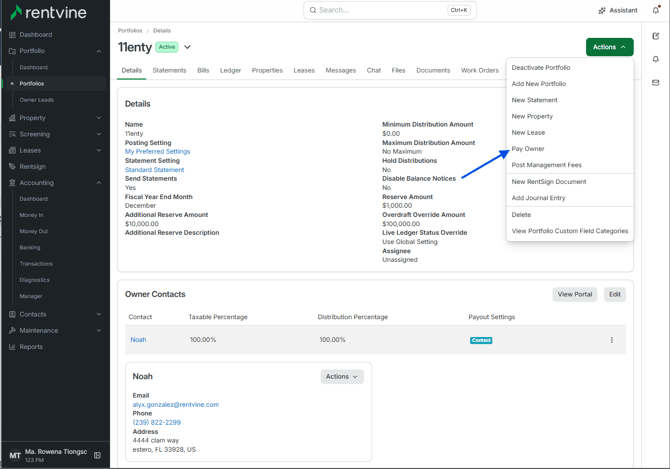Click the bell icon in right rail
Viewport: 670px width, 469px height.
[x=655, y=59]
